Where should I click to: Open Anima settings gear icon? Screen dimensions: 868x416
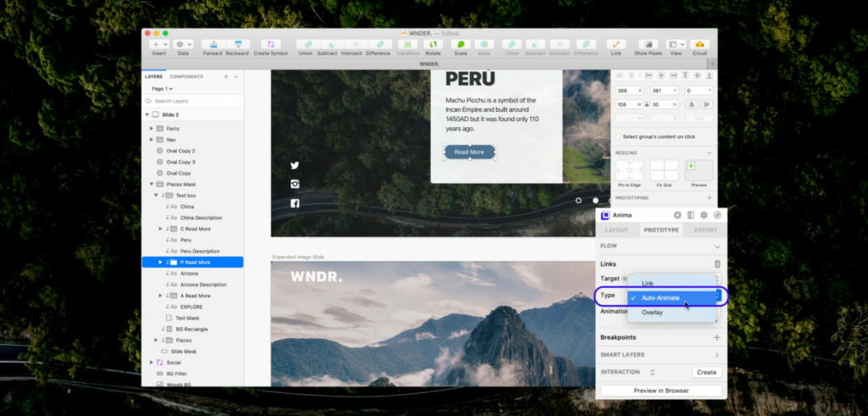click(704, 215)
